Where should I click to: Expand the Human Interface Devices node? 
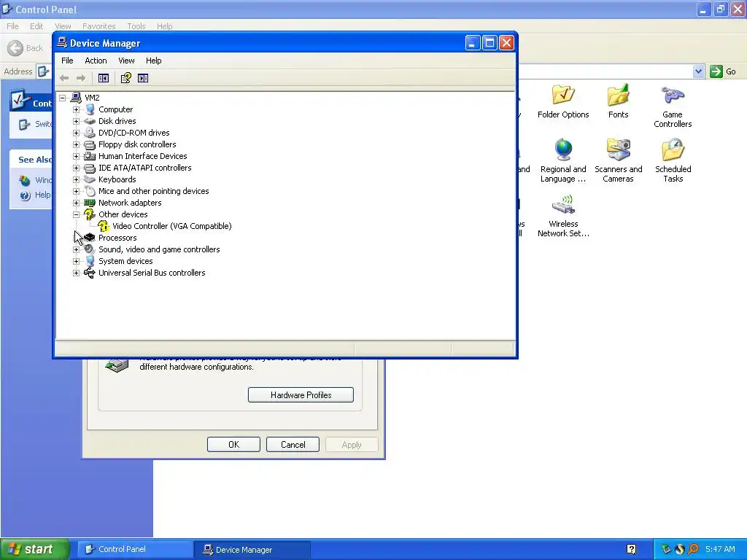76,156
